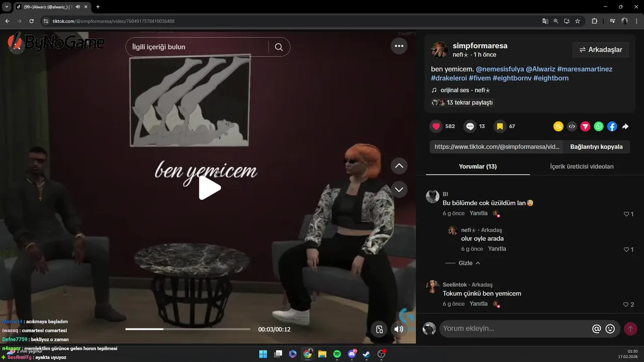644x362 pixels.
Task: Open Spotify from taskbar
Action: pos(337,354)
